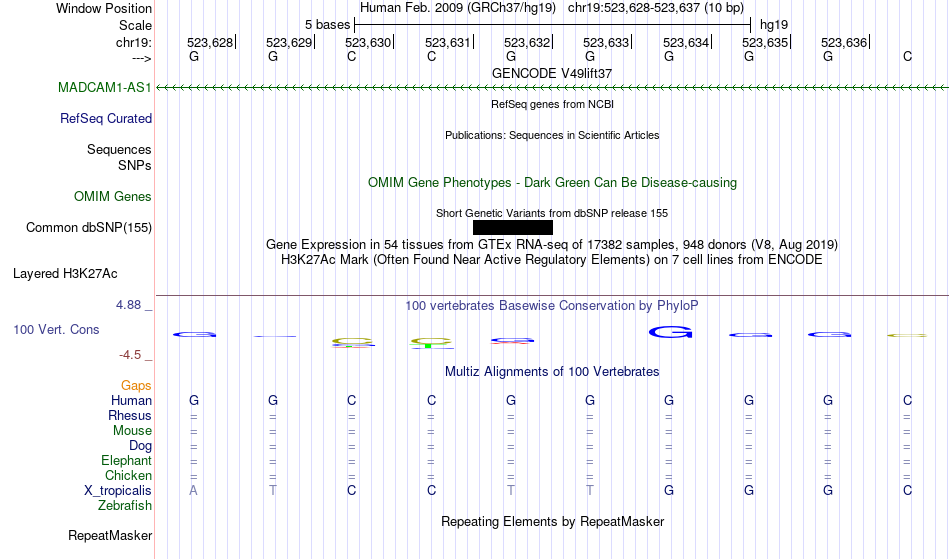Click the Human species row label
Image resolution: width=950 pixels, height=559 pixels.
click(131, 400)
